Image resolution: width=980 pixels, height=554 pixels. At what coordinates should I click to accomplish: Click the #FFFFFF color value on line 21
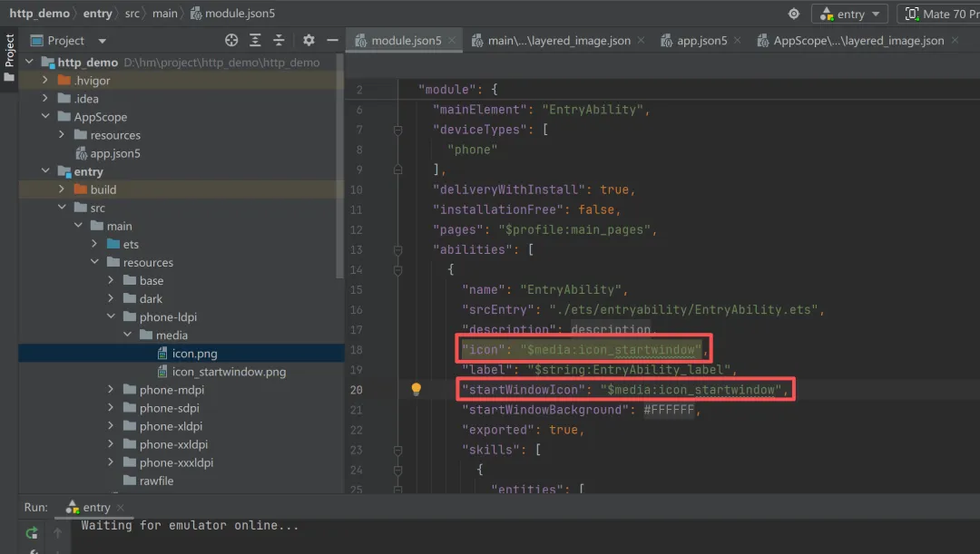point(669,410)
